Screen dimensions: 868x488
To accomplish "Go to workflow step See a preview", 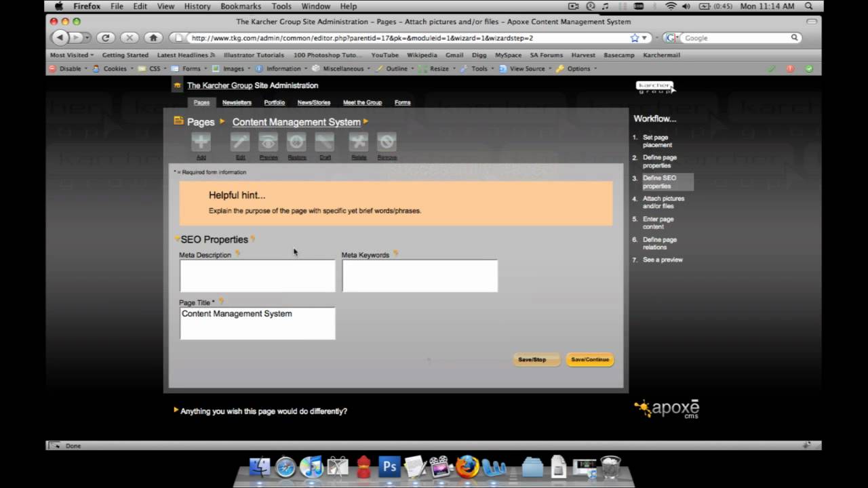I will (663, 260).
